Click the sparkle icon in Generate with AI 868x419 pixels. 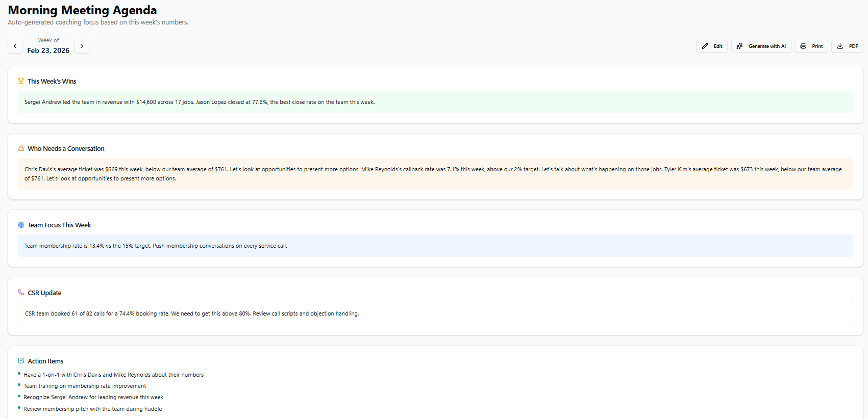pos(739,46)
